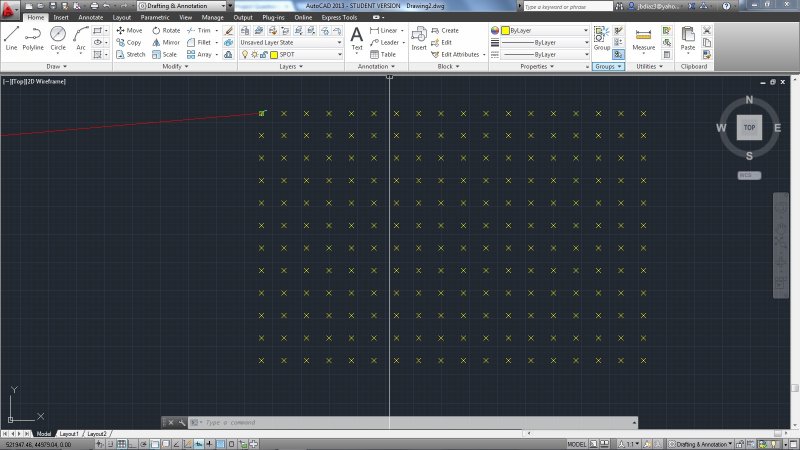Click the Paste icon
This screenshot has width=800, height=450.
click(688, 40)
